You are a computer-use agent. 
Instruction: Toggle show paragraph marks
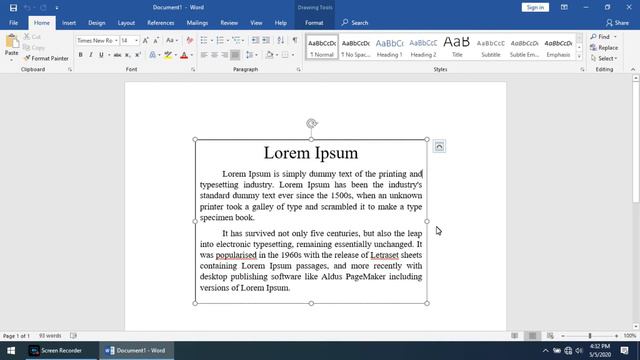click(295, 40)
